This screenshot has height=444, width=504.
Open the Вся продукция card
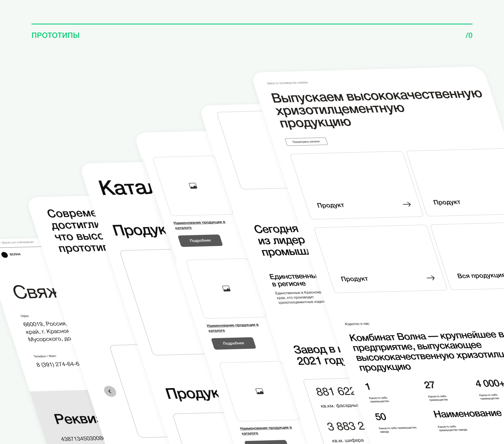click(x=480, y=276)
